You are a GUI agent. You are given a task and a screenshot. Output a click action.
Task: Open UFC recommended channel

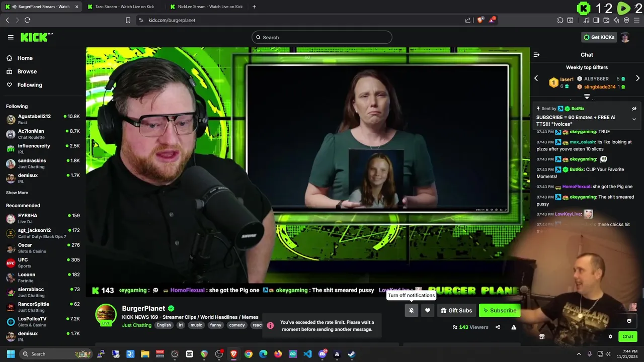43,262
